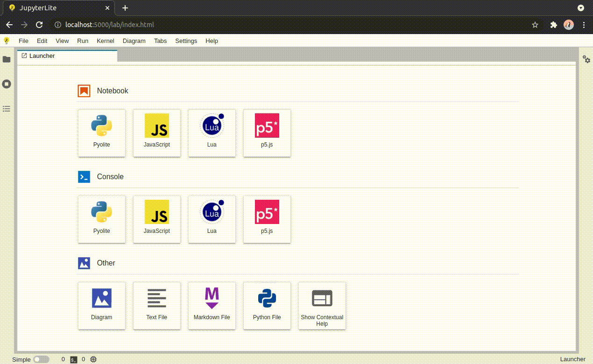Click the browser tab search dropdown arrow
Viewport: 593px width, 364px height.
tap(581, 8)
